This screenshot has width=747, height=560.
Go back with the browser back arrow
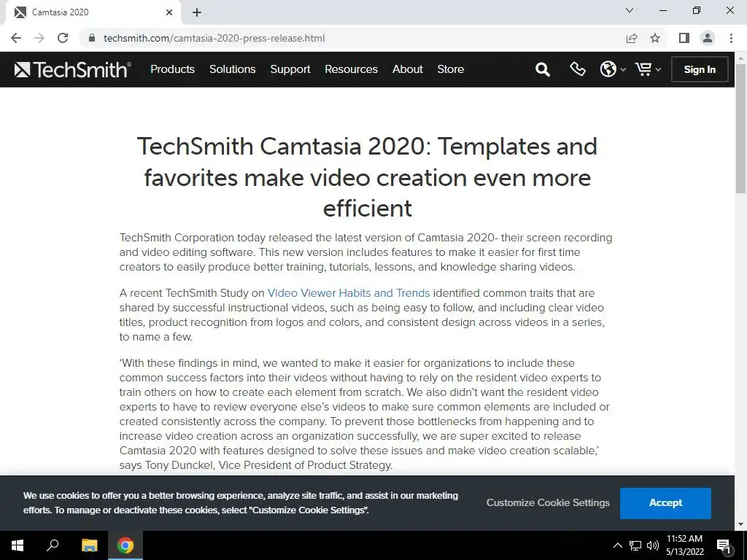click(x=16, y=38)
